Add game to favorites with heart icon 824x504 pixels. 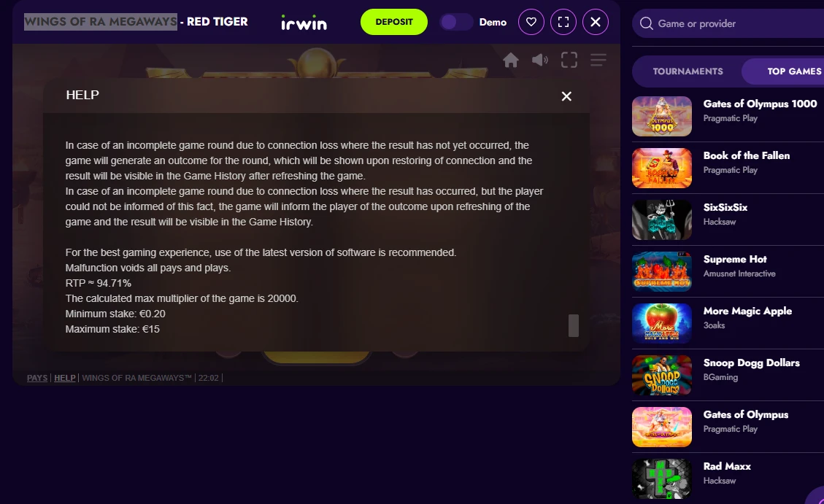pos(531,22)
